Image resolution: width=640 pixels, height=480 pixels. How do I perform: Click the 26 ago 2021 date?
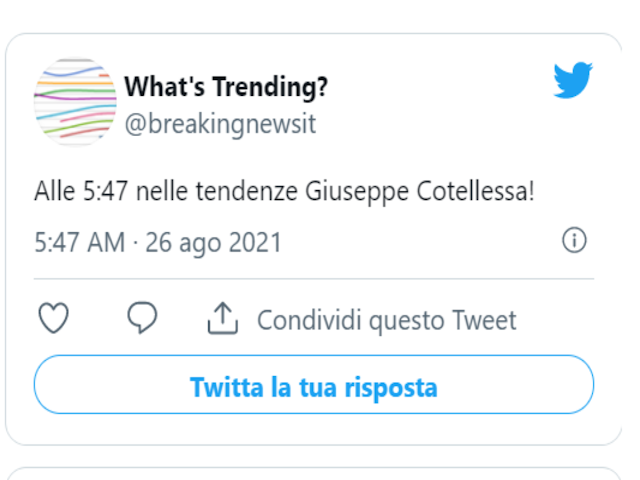pyautogui.click(x=214, y=242)
